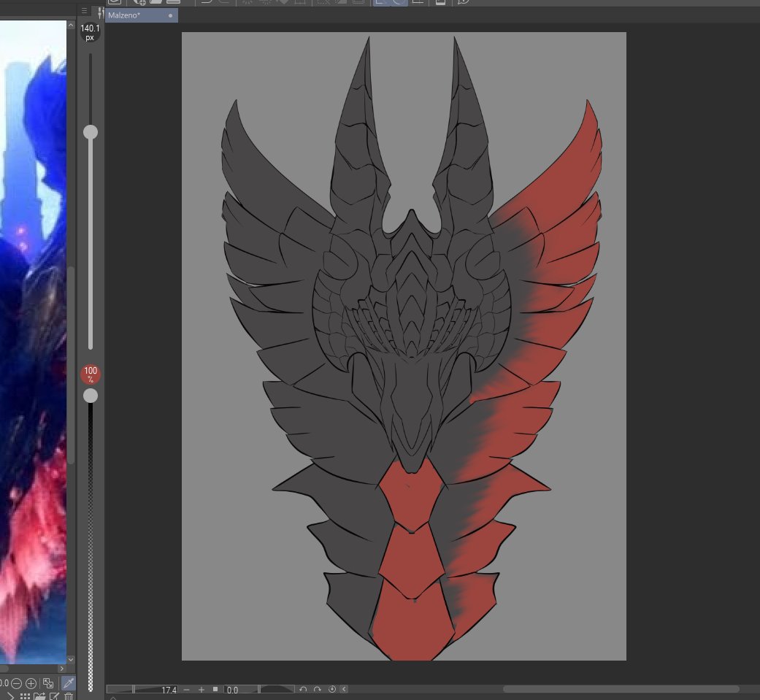Zoom in the Sub View reference image
Screen dimensions: 760x700
tap(31, 683)
